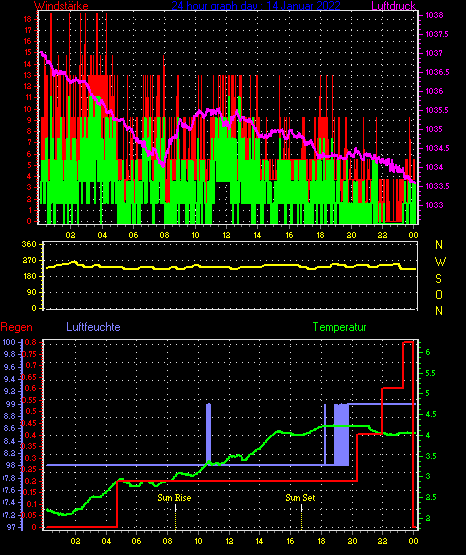Select the Sun Rise tick marker

tap(176, 517)
